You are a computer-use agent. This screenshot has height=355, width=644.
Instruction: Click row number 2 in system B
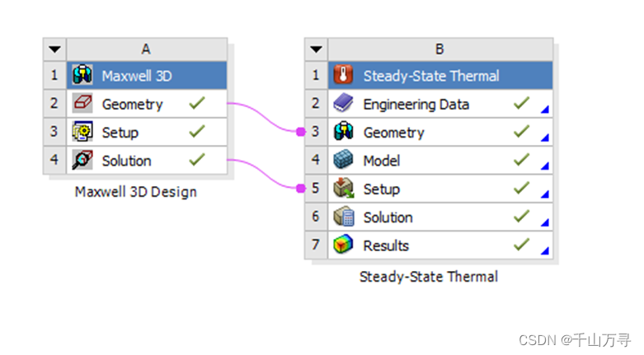tap(316, 104)
